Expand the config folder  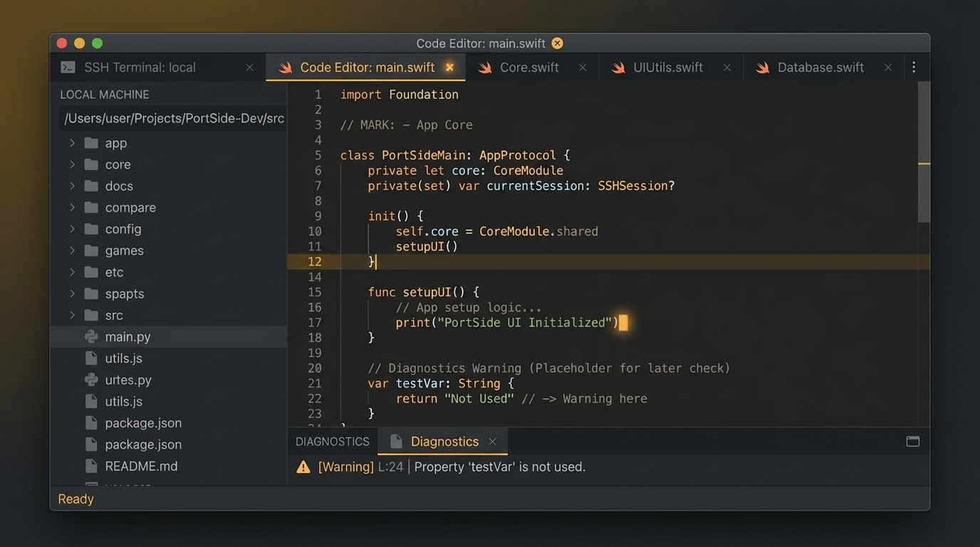[x=72, y=229]
